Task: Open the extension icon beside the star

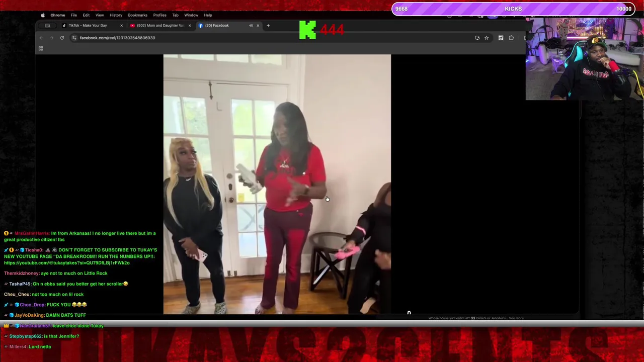Action: (x=501, y=38)
